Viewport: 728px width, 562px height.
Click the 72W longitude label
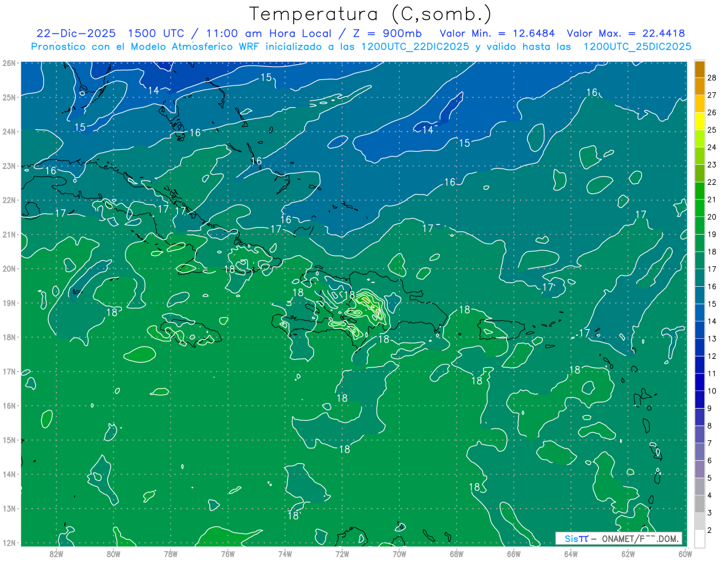[342, 553]
